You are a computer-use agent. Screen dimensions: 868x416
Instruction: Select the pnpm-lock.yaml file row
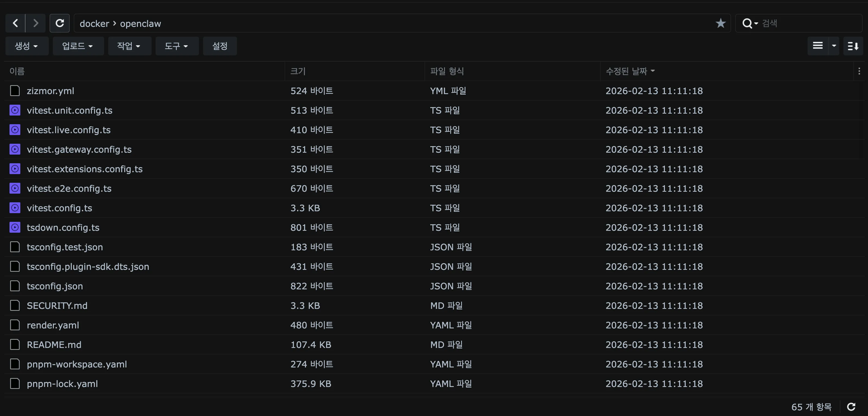click(x=62, y=384)
